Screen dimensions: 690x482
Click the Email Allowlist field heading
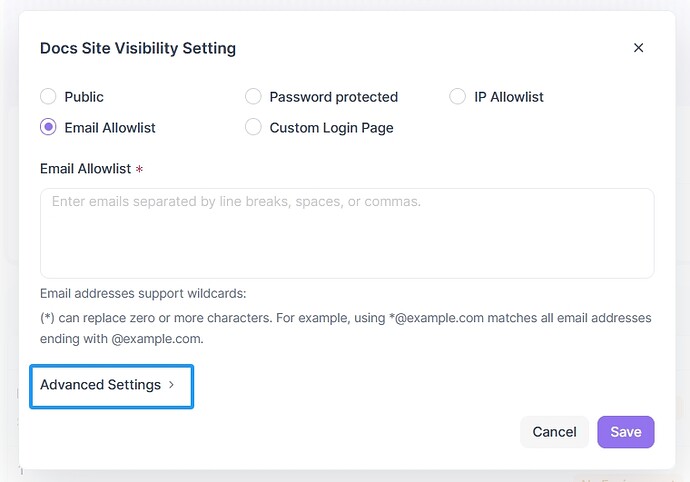coord(85,168)
